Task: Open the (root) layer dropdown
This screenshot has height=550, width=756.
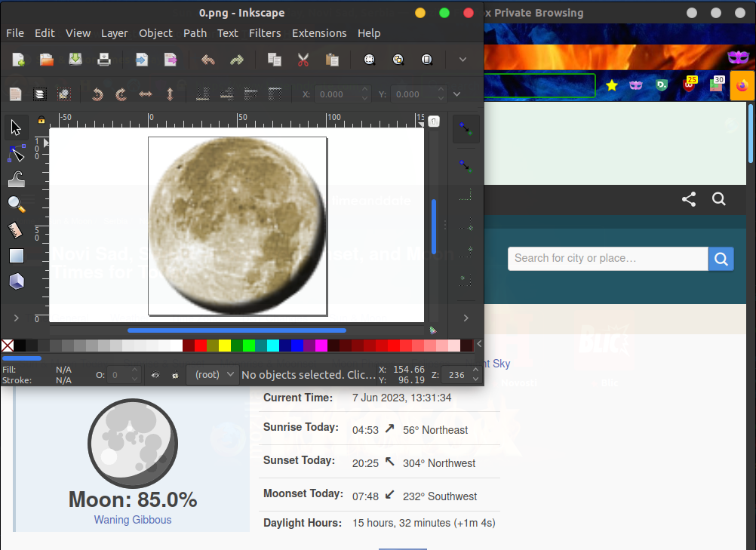Action: 214,374
